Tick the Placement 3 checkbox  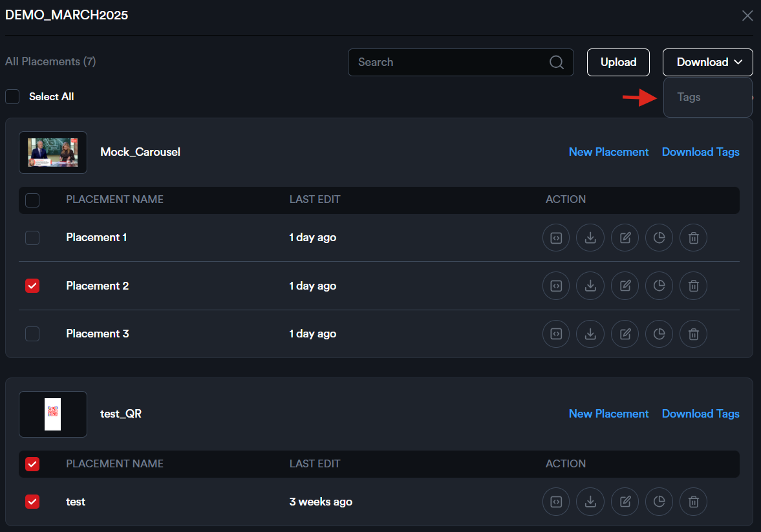[x=32, y=334]
